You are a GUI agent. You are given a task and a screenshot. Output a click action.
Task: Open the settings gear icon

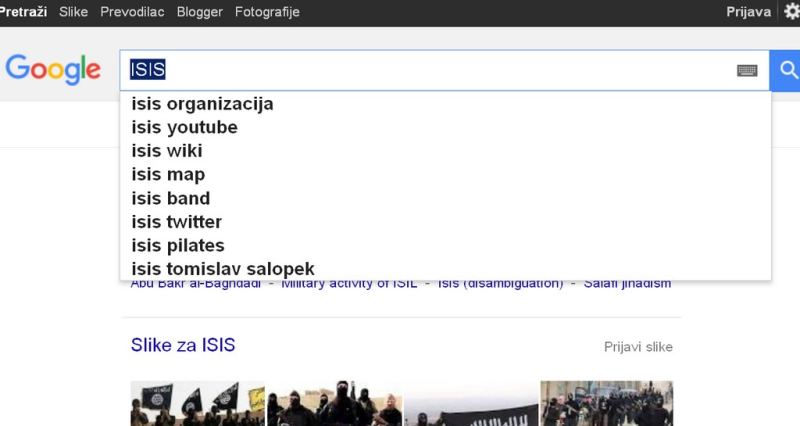point(792,11)
